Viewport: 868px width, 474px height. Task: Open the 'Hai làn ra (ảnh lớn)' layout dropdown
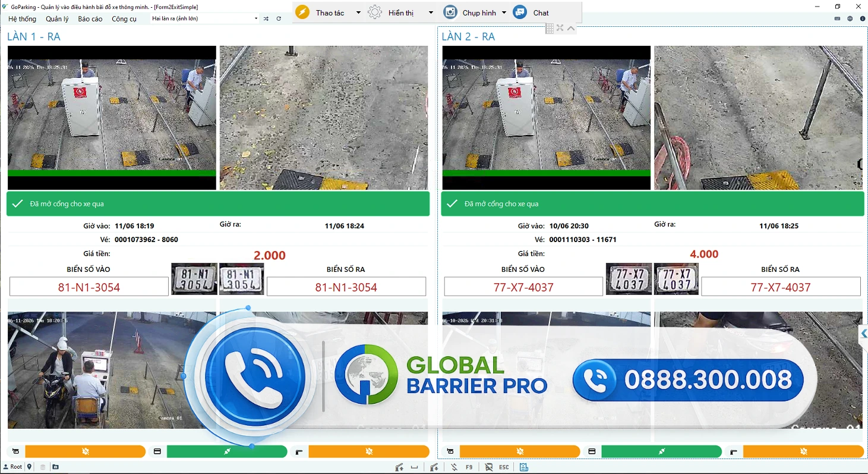point(204,18)
